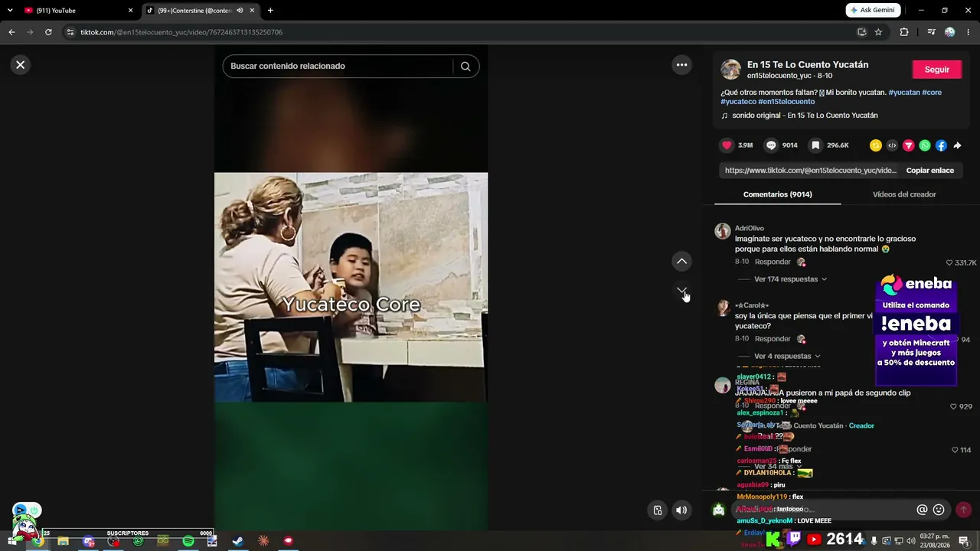Like the video with heart icon
The width and height of the screenshot is (980, 551).
pos(727,145)
